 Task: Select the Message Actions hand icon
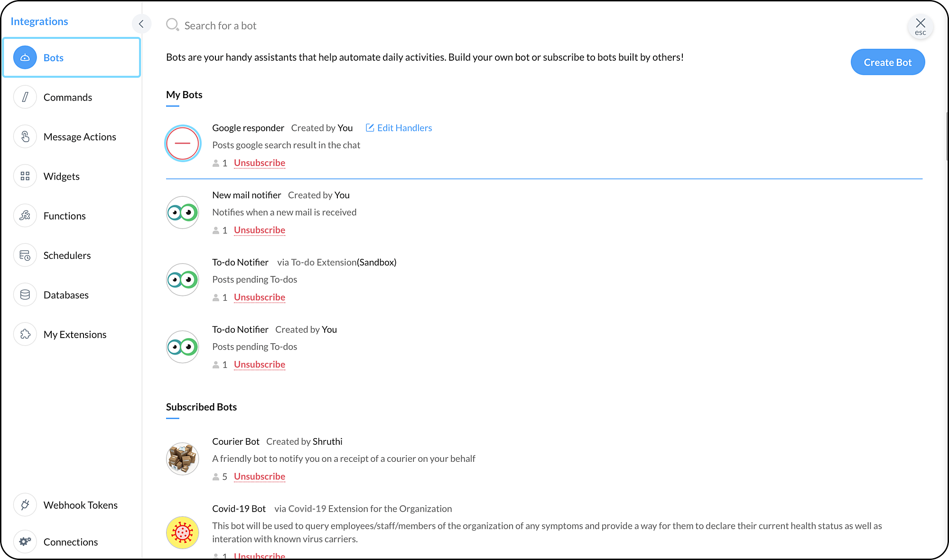point(25,137)
